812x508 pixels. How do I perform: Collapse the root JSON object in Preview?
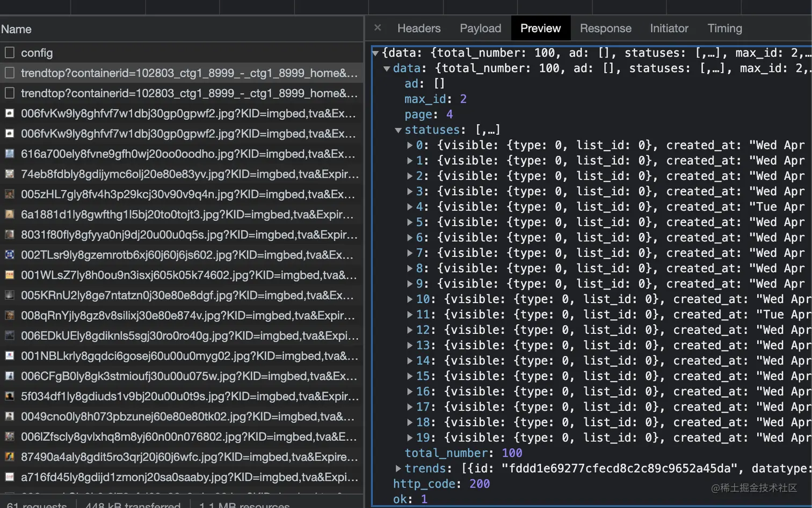376,53
